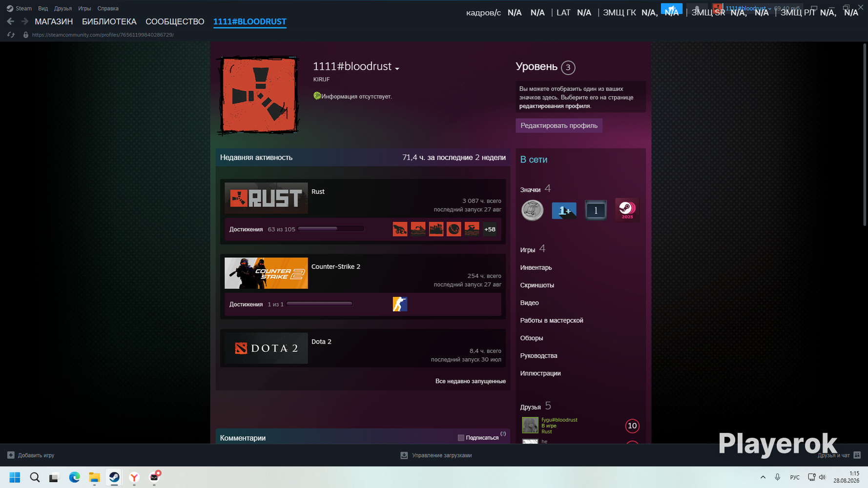The image size is (868, 488).
Task: Click Добавить игру in the footer
Action: coord(36,455)
